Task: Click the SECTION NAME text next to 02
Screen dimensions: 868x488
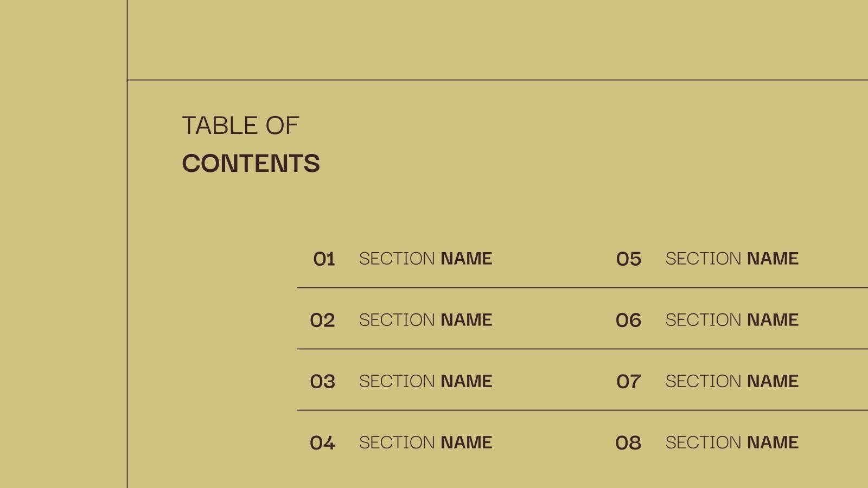Action: click(x=425, y=320)
